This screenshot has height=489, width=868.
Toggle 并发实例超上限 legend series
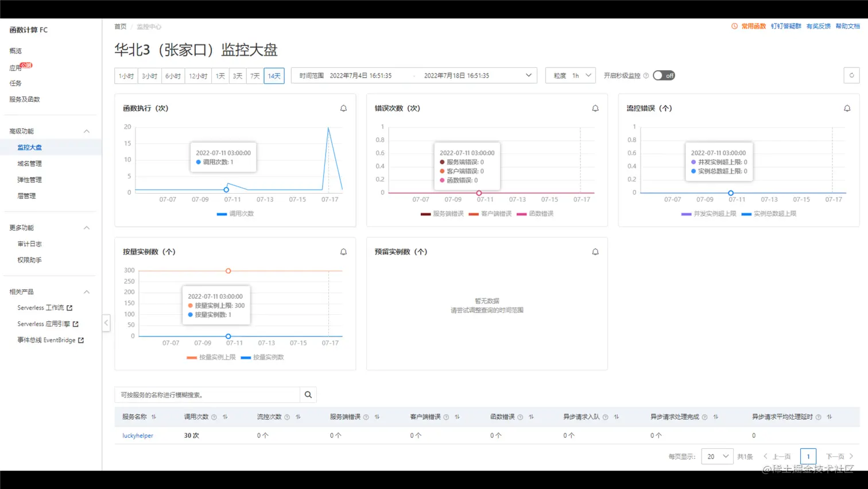(708, 214)
